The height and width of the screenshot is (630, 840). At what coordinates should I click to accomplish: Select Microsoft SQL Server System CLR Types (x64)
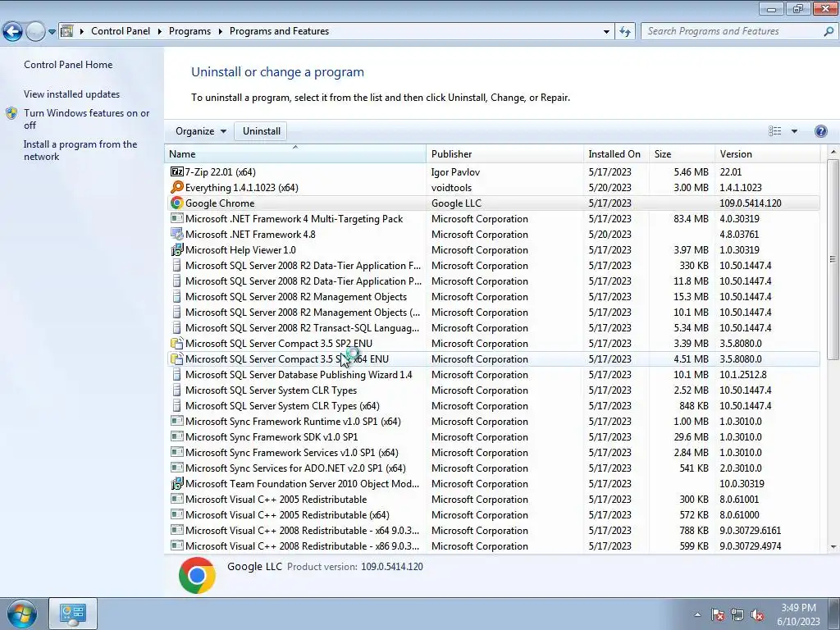[x=492, y=405]
